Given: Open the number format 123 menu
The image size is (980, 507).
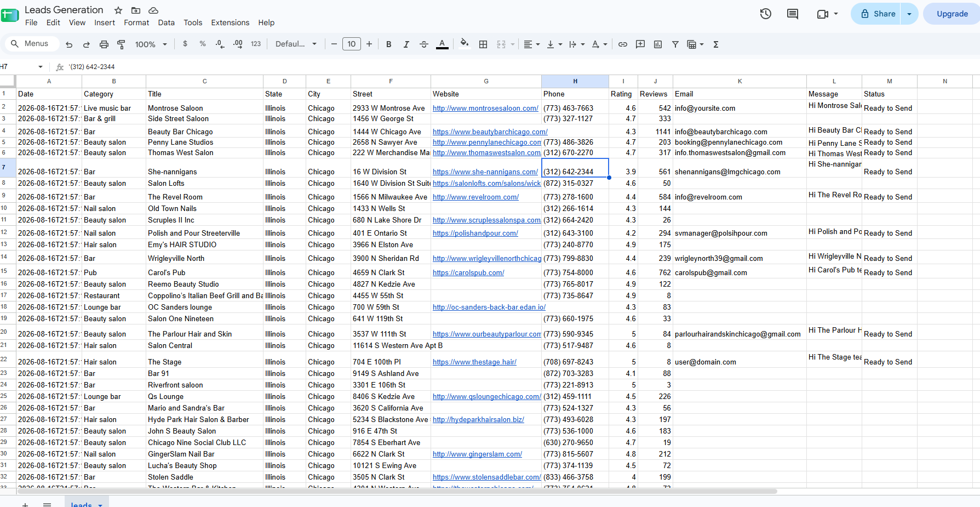Looking at the screenshot, I should [256, 44].
